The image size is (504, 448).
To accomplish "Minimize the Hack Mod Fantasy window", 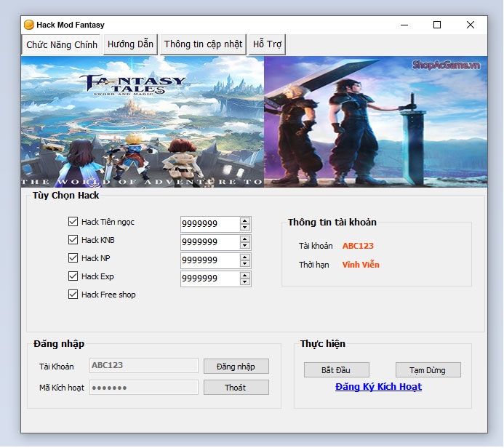I will click(404, 25).
